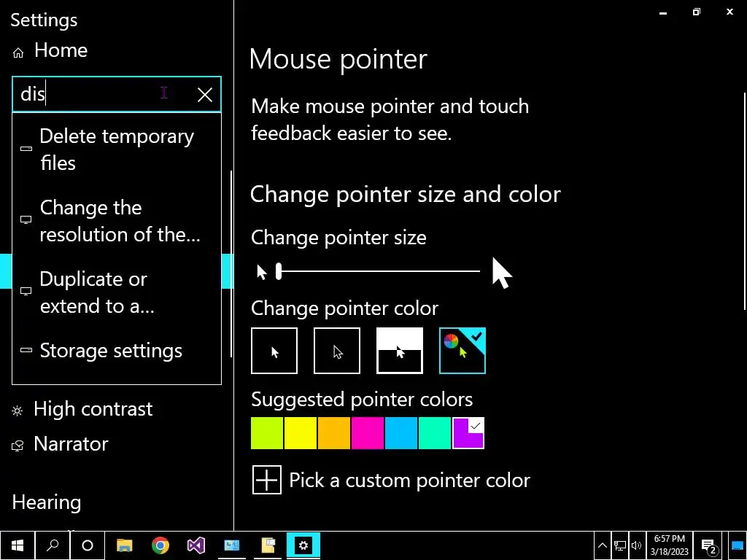747x560 pixels.
Task: Go to Settings Home
Action: [x=50, y=50]
